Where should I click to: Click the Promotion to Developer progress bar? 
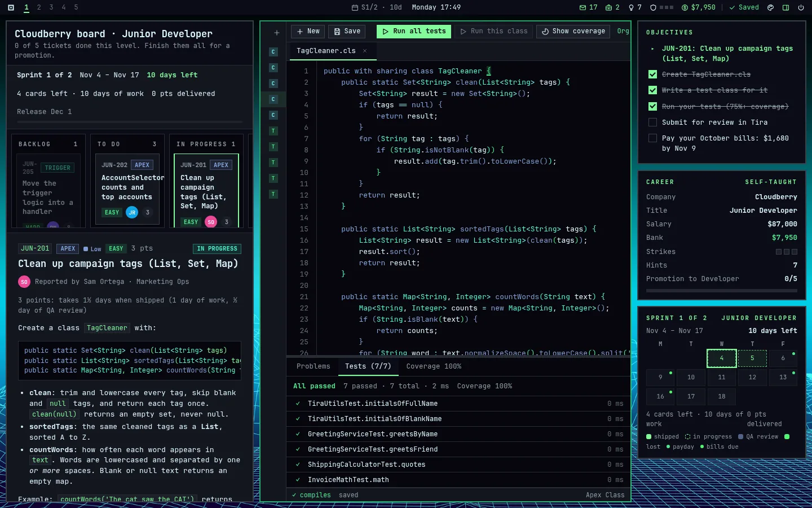tap(722, 291)
